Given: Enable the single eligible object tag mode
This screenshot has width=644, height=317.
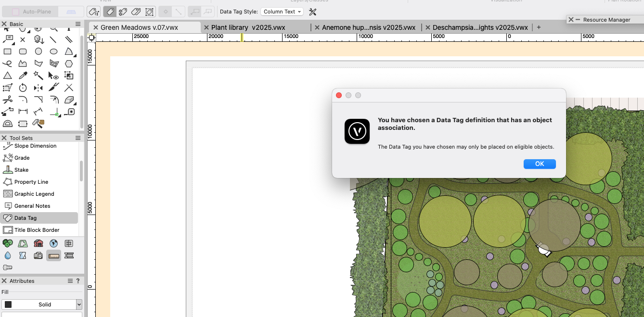Looking at the screenshot, I should click(109, 12).
